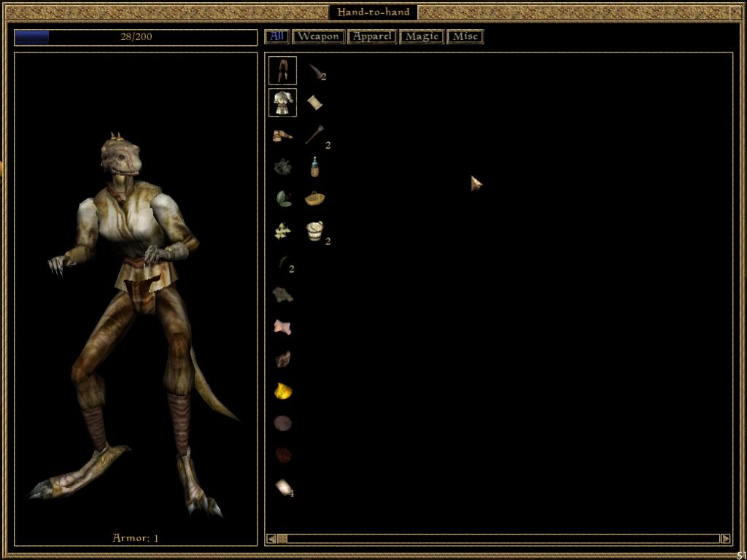The width and height of the screenshot is (747, 560).
Task: Pick up the paper scroll item
Action: pyautogui.click(x=314, y=103)
